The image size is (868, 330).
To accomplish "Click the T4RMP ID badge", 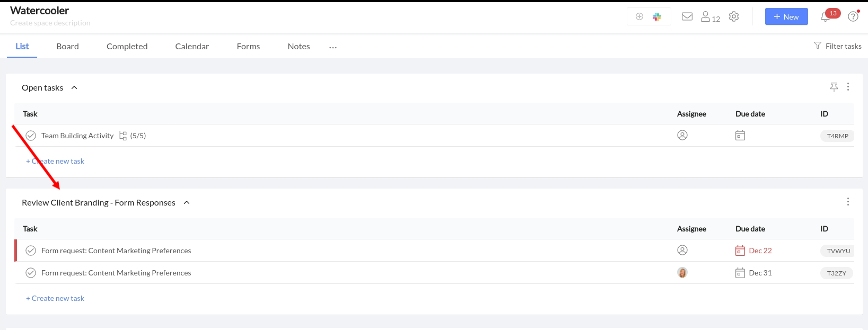I will tap(837, 136).
